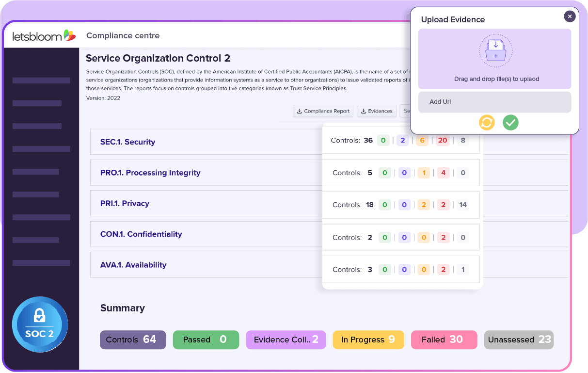The width and height of the screenshot is (588, 373).
Task: Filter by the Failed 30 summary badge
Action: [x=444, y=340]
